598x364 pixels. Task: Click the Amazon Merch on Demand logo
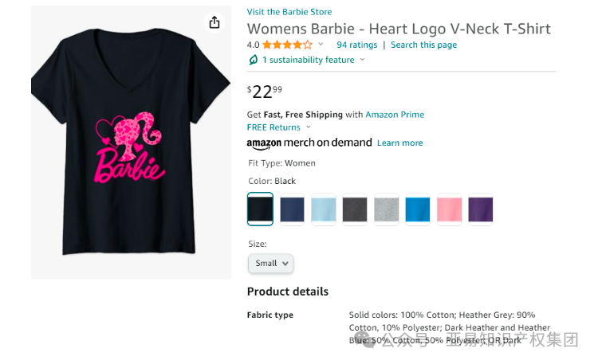coord(309,143)
